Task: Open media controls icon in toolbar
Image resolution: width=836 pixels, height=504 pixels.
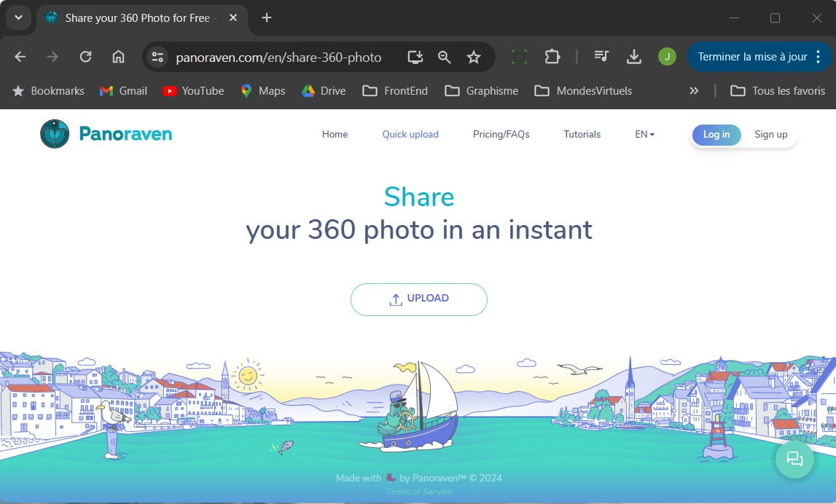Action: 601,57
